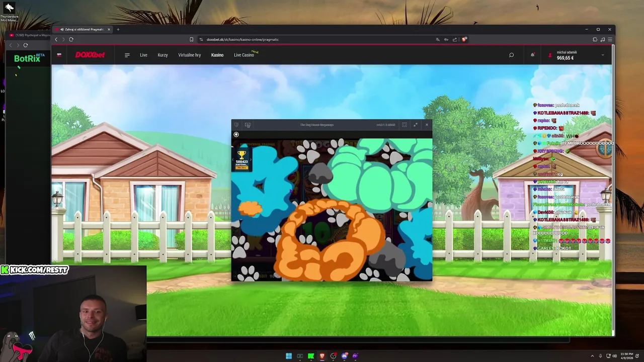The height and width of the screenshot is (362, 644).
Task: Open Virtuálne hry section
Action: tap(189, 55)
